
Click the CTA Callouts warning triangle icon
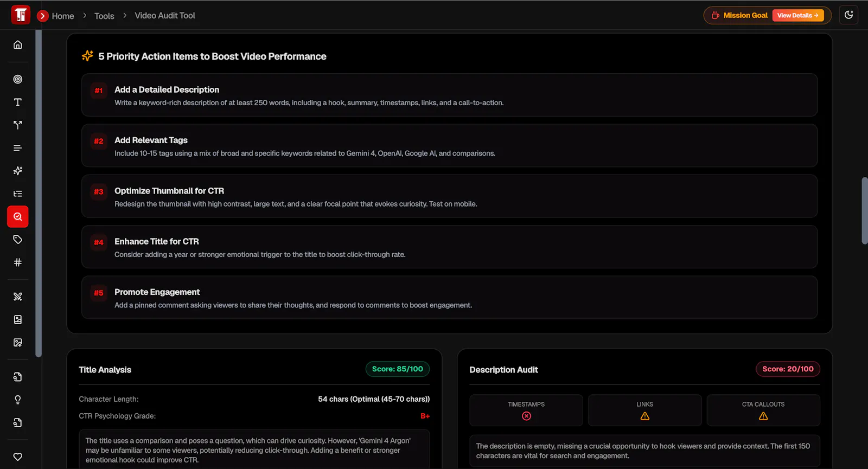click(x=763, y=416)
